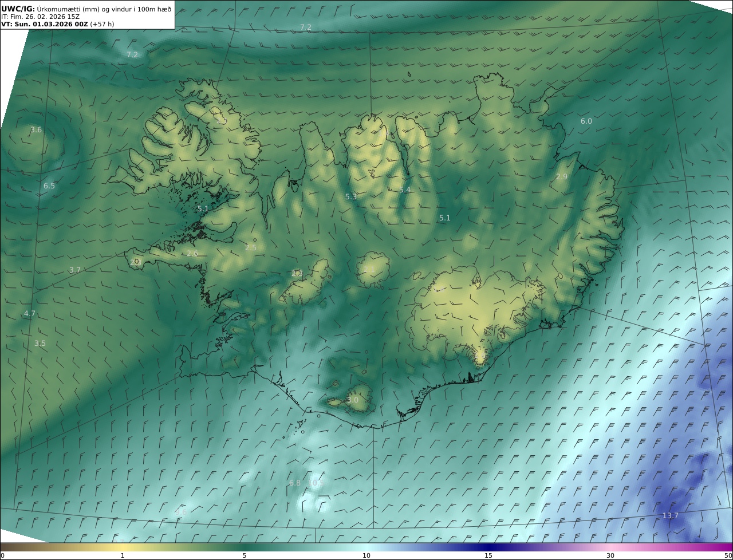Image resolution: width=733 pixels, height=560 pixels.
Task: Click the 6.8 value label
Action: (x=295, y=483)
